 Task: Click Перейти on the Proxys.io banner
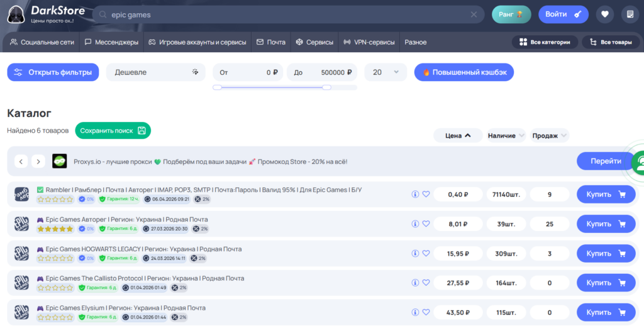coord(606,161)
